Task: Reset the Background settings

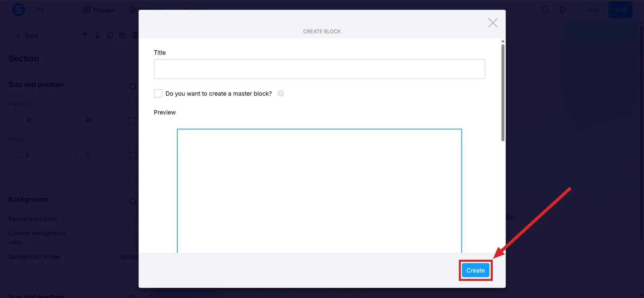Action: click(x=133, y=201)
